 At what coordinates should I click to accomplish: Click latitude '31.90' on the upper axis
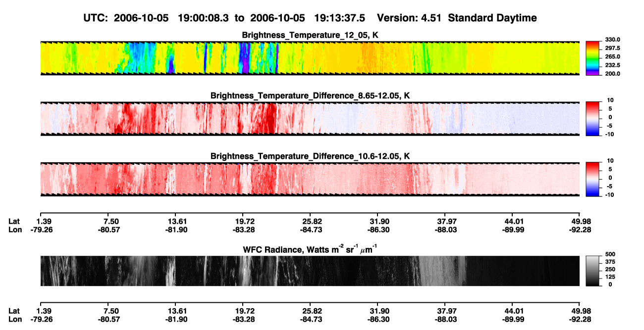[377, 221]
